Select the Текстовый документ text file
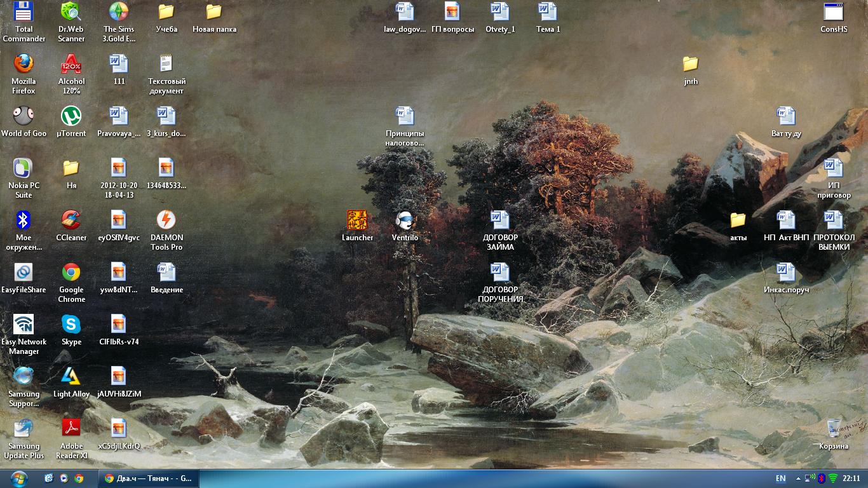The width and height of the screenshot is (868, 488). click(166, 74)
